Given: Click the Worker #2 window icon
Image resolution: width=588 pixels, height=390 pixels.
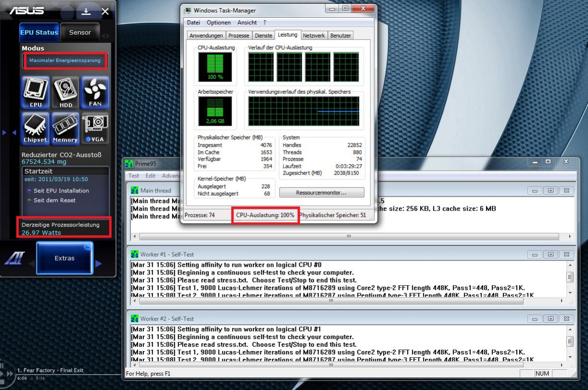Looking at the screenshot, I should pyautogui.click(x=135, y=318).
